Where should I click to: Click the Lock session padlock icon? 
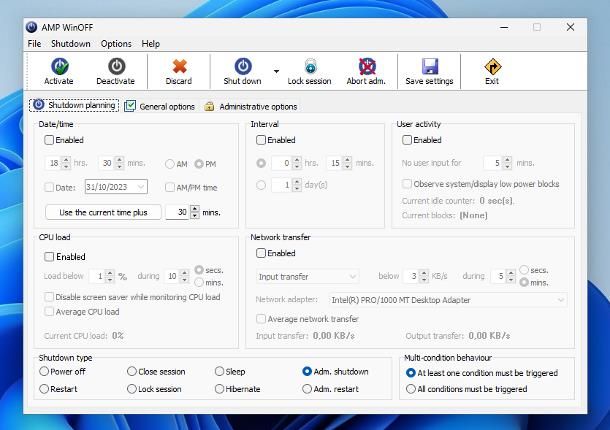(x=310, y=67)
